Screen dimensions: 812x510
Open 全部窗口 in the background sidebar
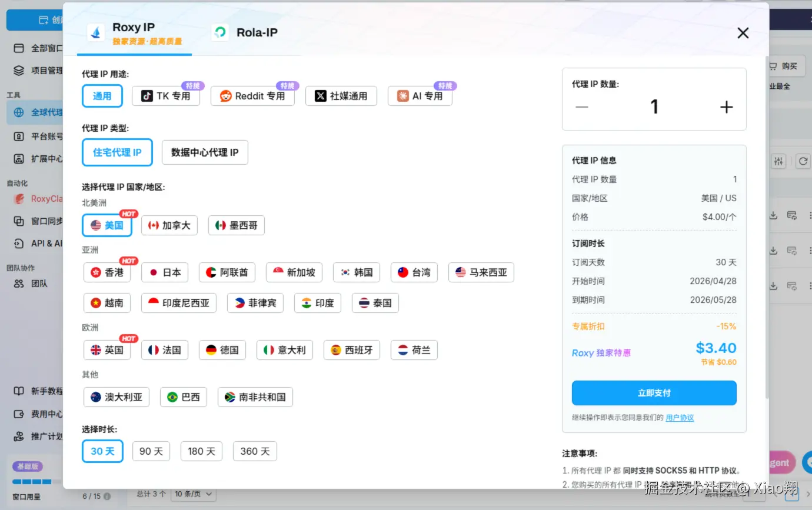[38, 48]
